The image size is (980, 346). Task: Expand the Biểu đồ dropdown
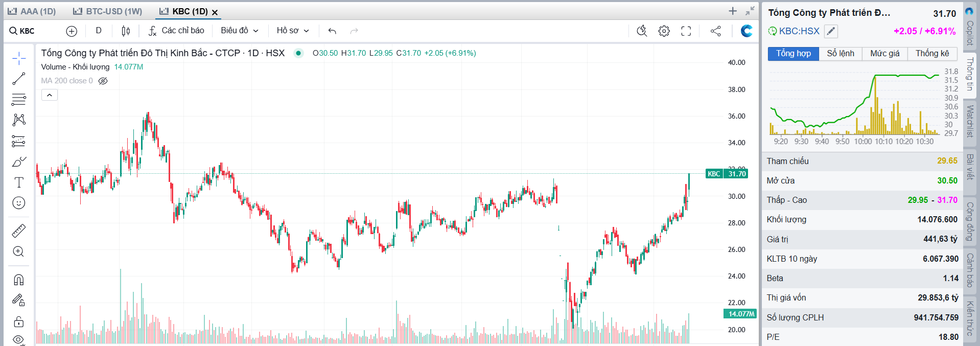tap(240, 31)
